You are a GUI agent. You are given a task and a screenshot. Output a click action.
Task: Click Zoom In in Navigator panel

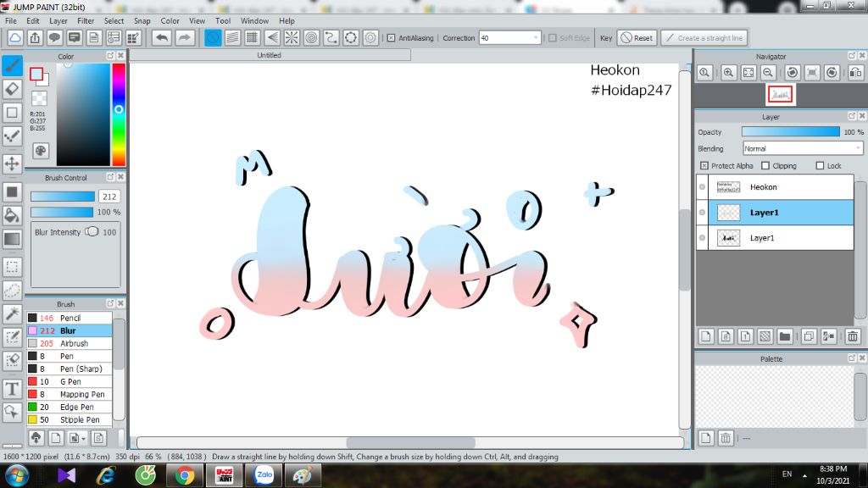[728, 73]
